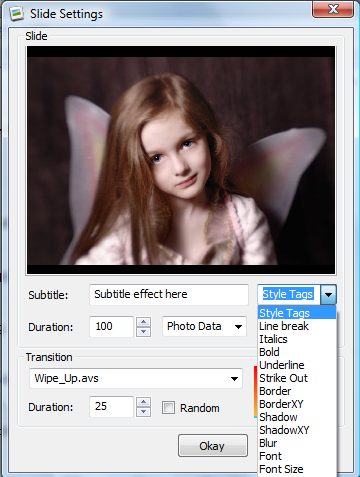The height and width of the screenshot is (477, 360).
Task: Pick Border from style tags list
Action: [297, 391]
